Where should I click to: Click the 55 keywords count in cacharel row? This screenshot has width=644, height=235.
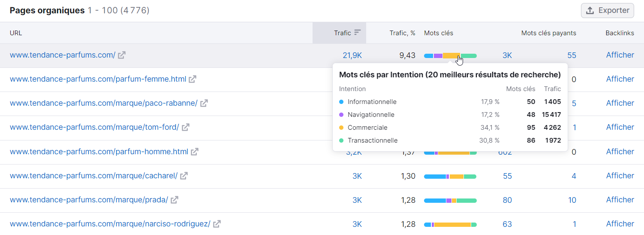click(x=508, y=176)
